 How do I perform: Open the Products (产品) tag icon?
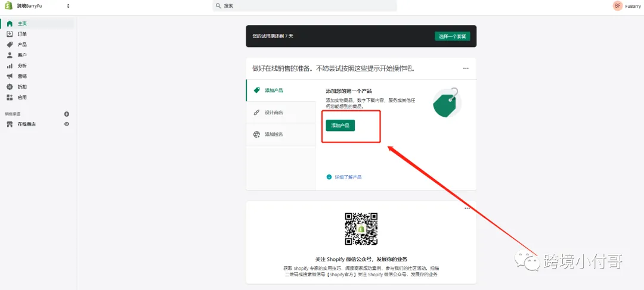(10, 45)
